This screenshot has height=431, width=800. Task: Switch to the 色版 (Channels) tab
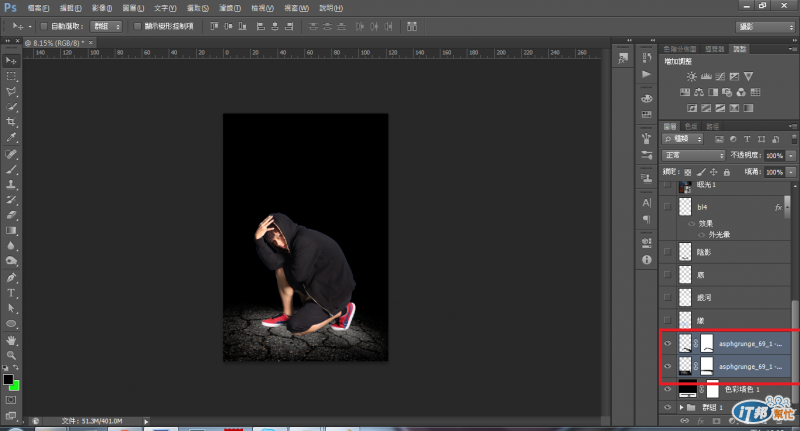click(x=691, y=126)
